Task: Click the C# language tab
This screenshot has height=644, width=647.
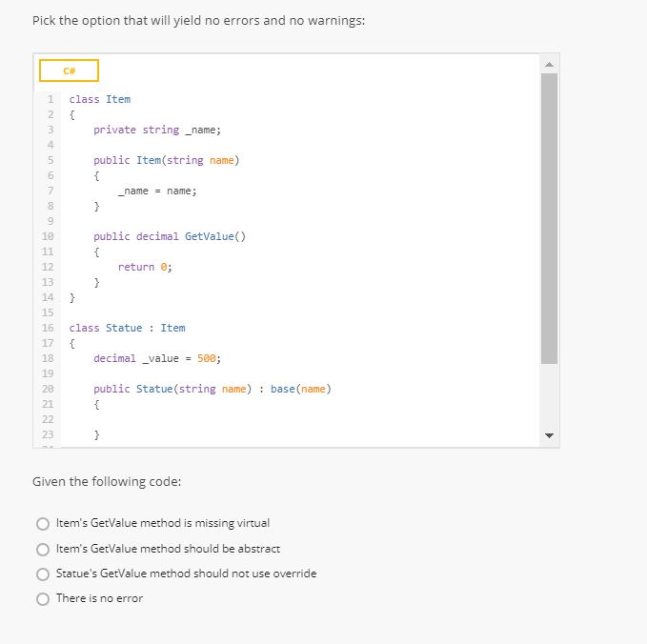Action: point(69,70)
